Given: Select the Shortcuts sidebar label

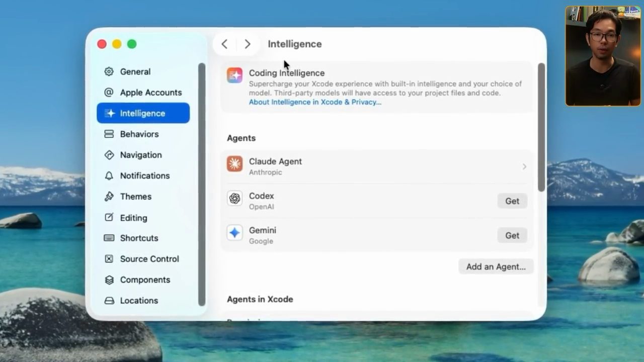Looking at the screenshot, I should (x=139, y=238).
